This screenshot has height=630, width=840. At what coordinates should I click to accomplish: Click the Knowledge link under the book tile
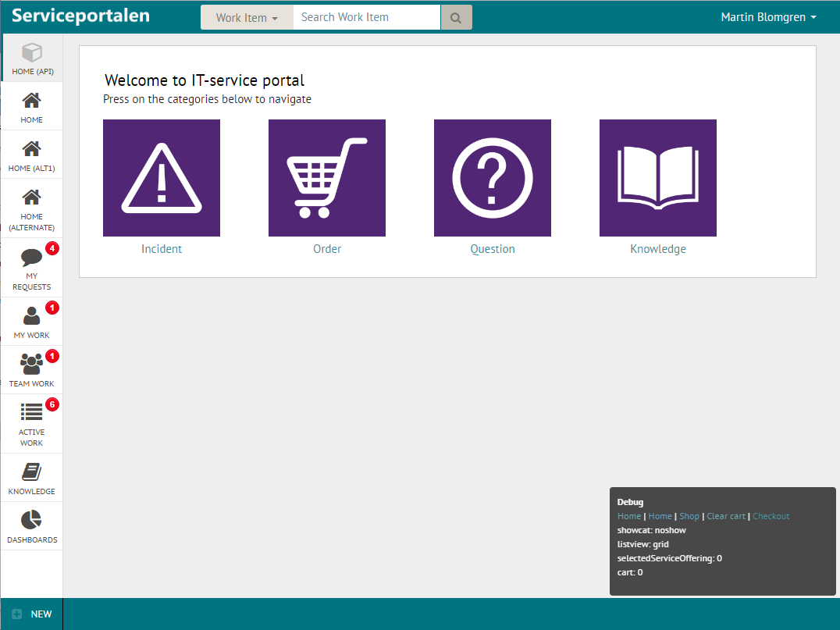point(658,249)
